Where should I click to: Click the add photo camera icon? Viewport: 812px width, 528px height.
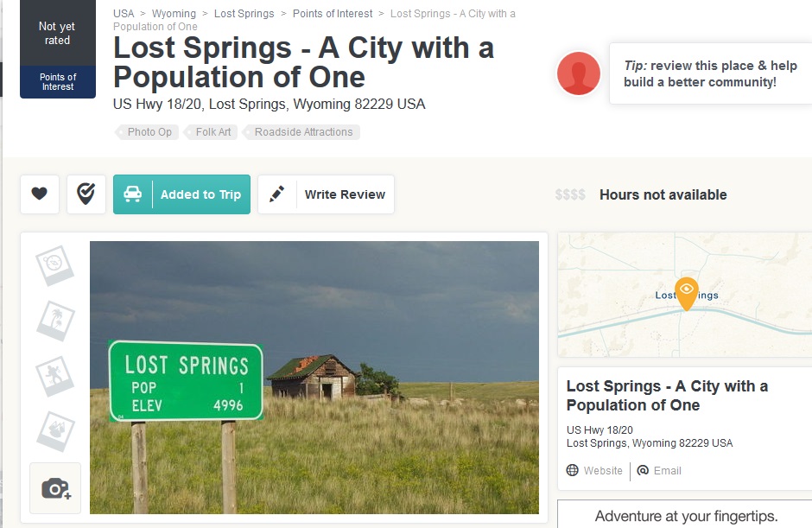pyautogui.click(x=55, y=488)
